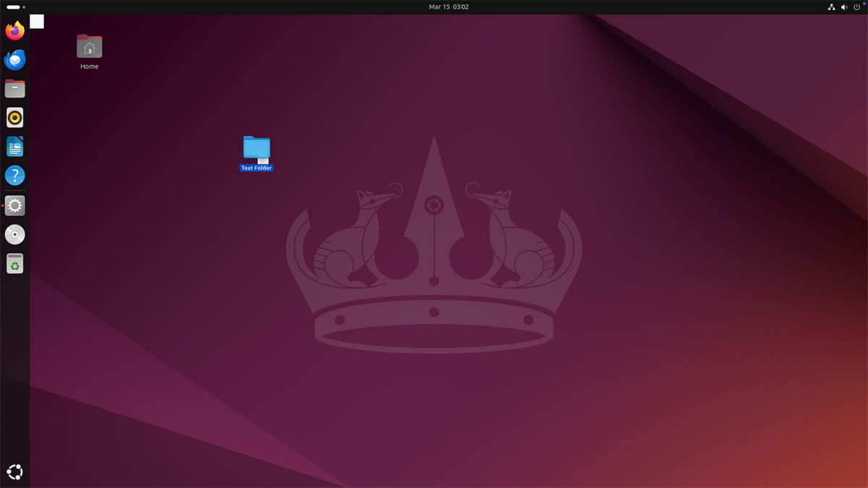This screenshot has height=488, width=868.
Task: Open the Files manager dock icon
Action: point(14,88)
